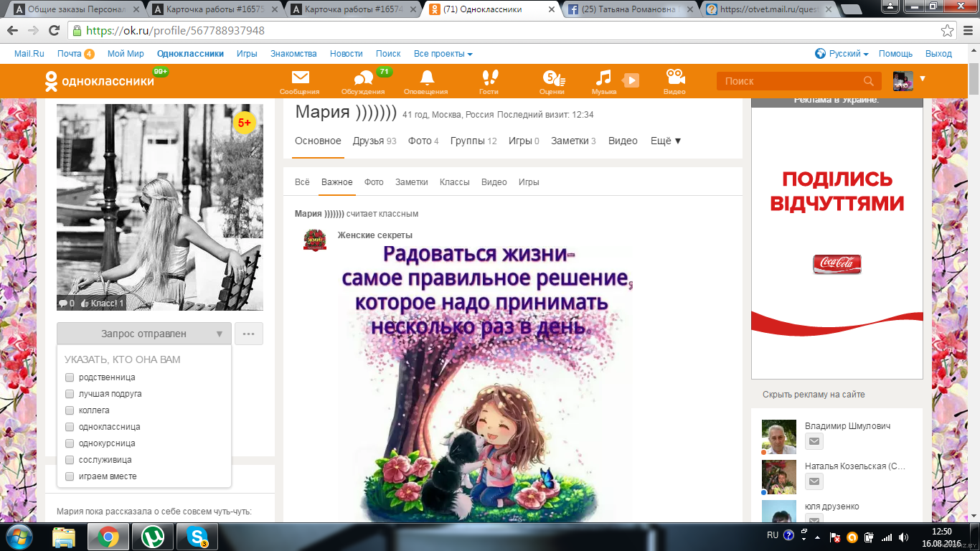Screen dimensions: 980x551
Task: Select Всё feed filter tab
Action: (302, 182)
